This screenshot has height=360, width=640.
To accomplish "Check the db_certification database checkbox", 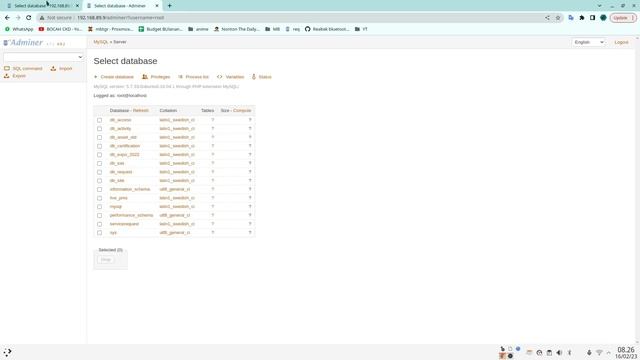I will point(100,146).
